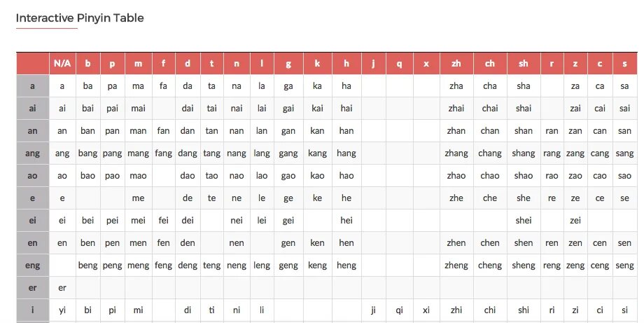Screen dimensions: 644x323
Task: Open the 'kai' pinyin cell
Action: pos(318,109)
